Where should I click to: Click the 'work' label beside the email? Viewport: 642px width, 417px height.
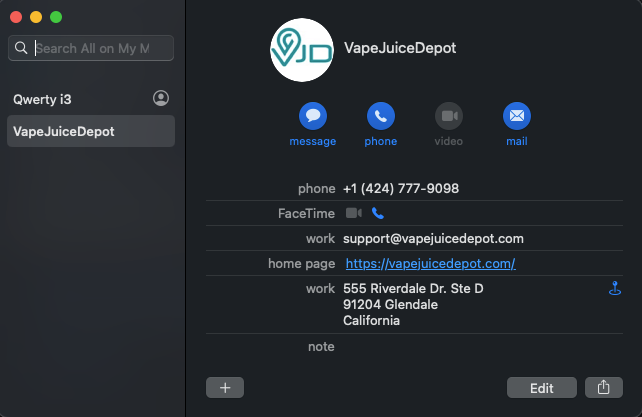[321, 238]
